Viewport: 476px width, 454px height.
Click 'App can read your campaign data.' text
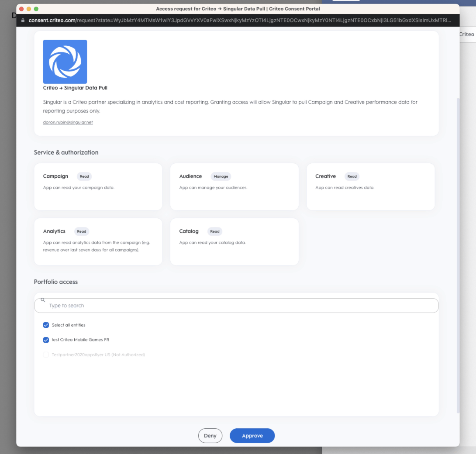[79, 188]
